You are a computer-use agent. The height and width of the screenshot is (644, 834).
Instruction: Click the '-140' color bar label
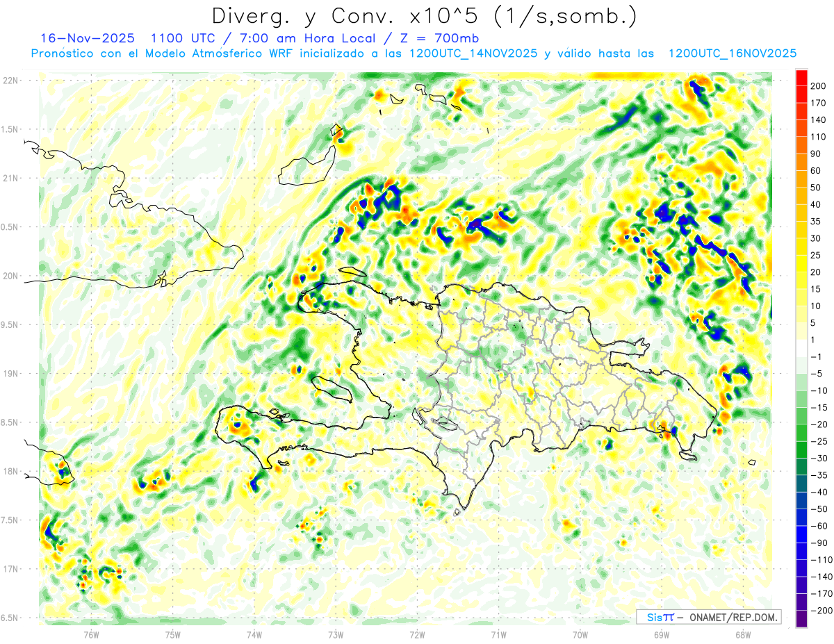pos(821,577)
